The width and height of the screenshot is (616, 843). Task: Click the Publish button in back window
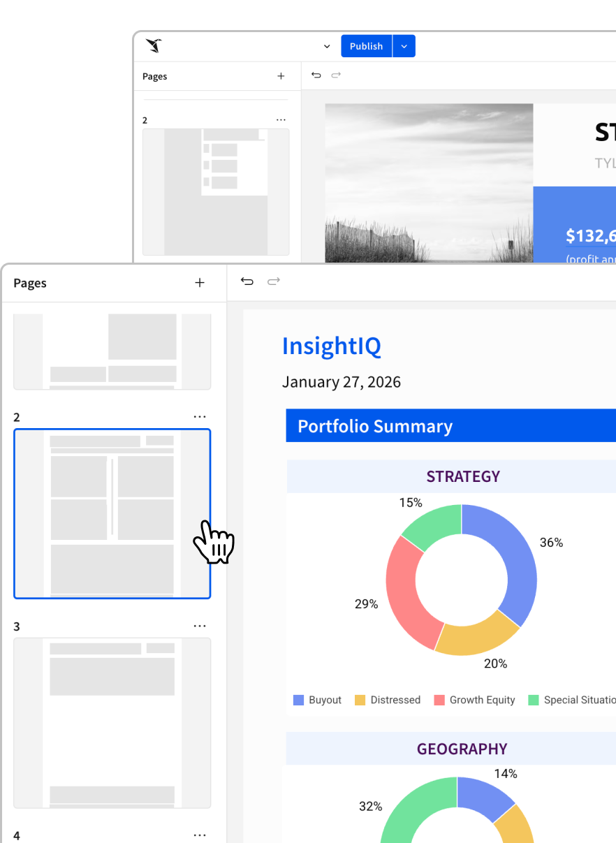pyautogui.click(x=367, y=46)
